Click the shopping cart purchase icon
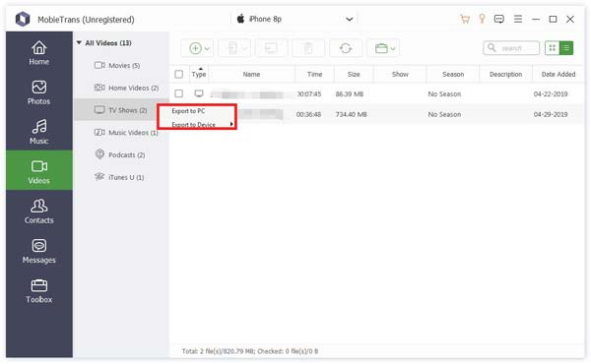 coord(465,19)
